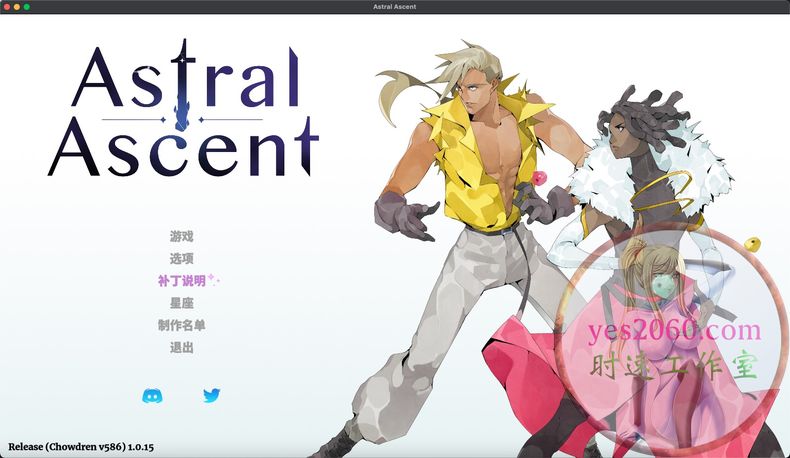Open the 星座 menu entry
The image size is (790, 458).
(x=181, y=303)
